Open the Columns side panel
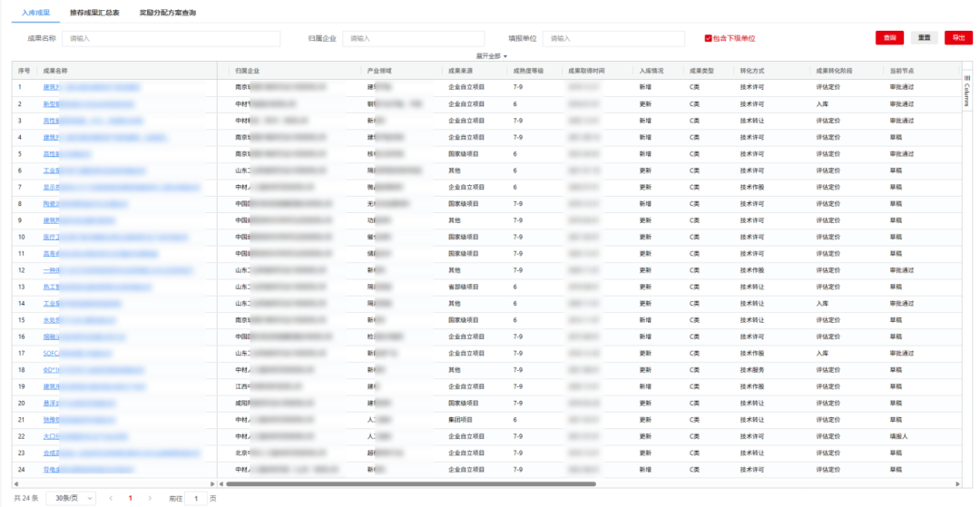Viewport: 980px width, 507px height. [966, 92]
